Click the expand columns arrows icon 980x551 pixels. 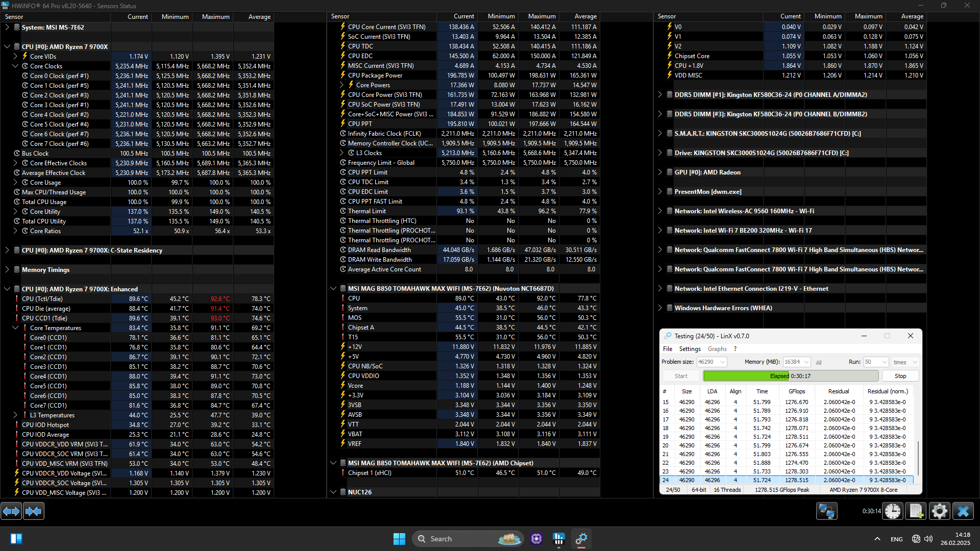pos(11,511)
